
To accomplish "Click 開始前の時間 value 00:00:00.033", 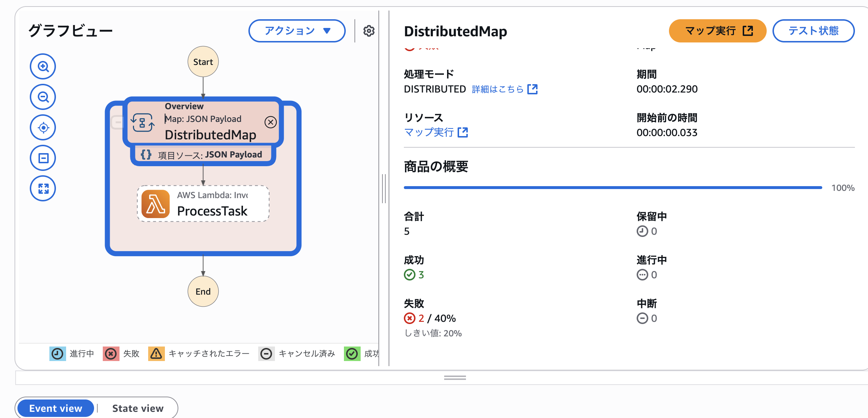I will point(667,133).
